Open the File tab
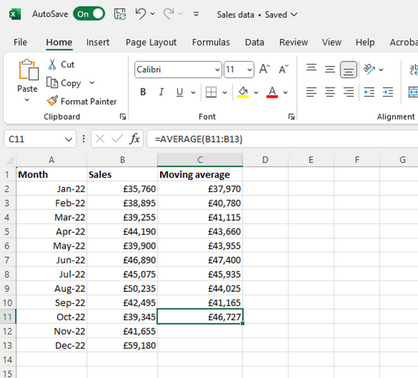 [20, 42]
